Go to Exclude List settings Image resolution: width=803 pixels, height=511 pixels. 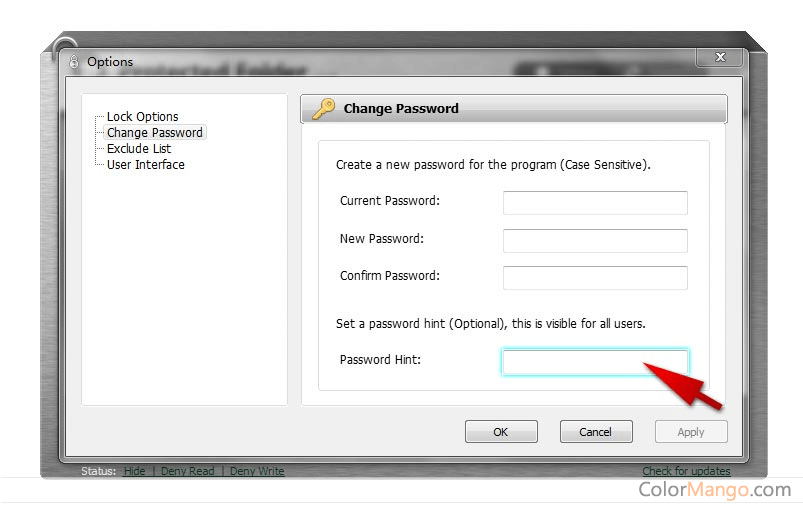(139, 149)
